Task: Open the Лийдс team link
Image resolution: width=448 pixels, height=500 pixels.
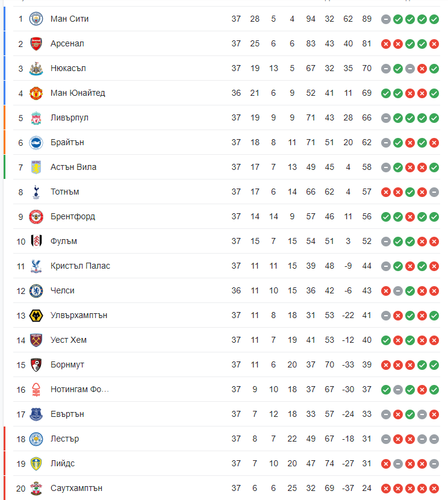Action: pos(63,463)
